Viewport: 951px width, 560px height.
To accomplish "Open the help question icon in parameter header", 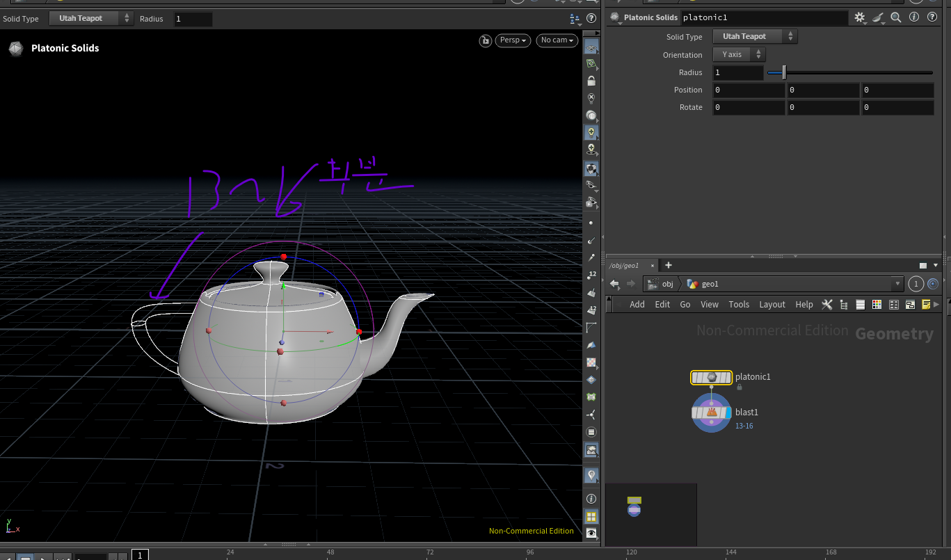I will click(932, 17).
